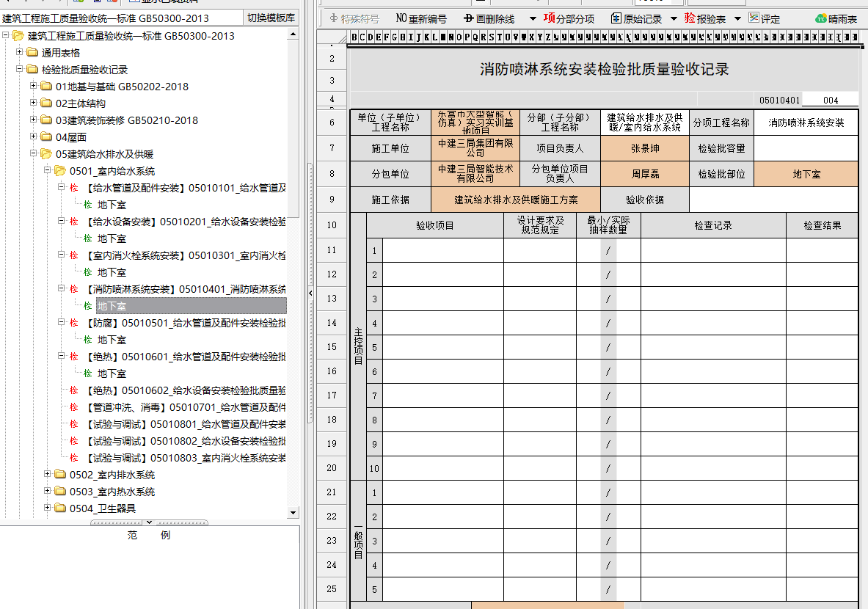Open dropdown arrow next to 原始记录
868x609 pixels.
(x=674, y=19)
